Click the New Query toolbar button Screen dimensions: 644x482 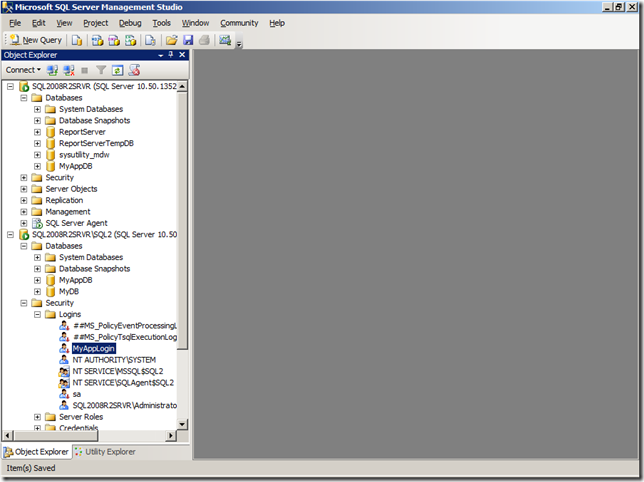pos(36,40)
